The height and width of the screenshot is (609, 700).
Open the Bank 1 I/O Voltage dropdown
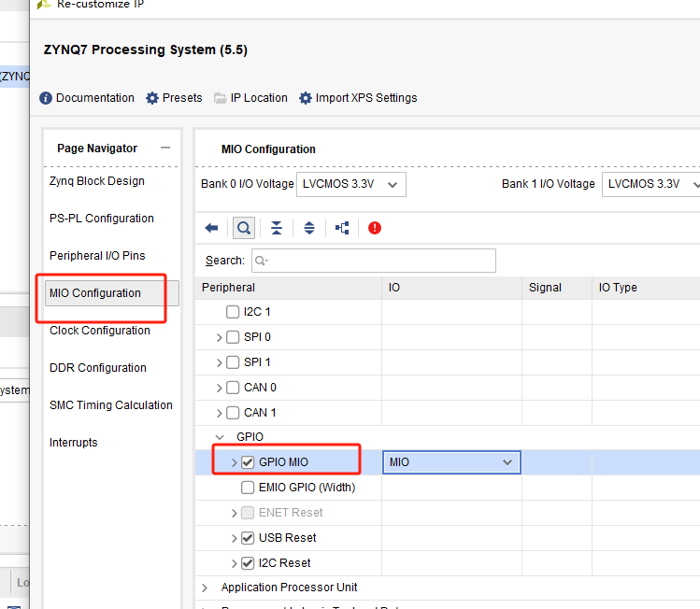click(x=650, y=184)
